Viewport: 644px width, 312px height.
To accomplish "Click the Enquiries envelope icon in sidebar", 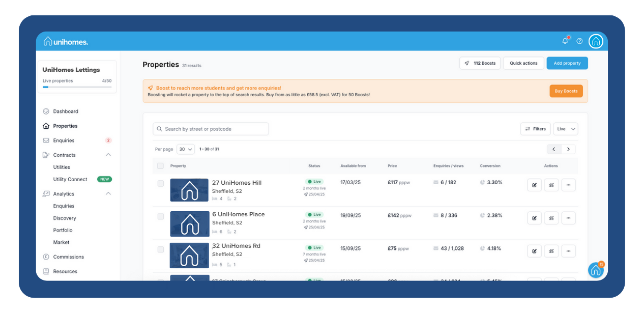I will point(46,140).
